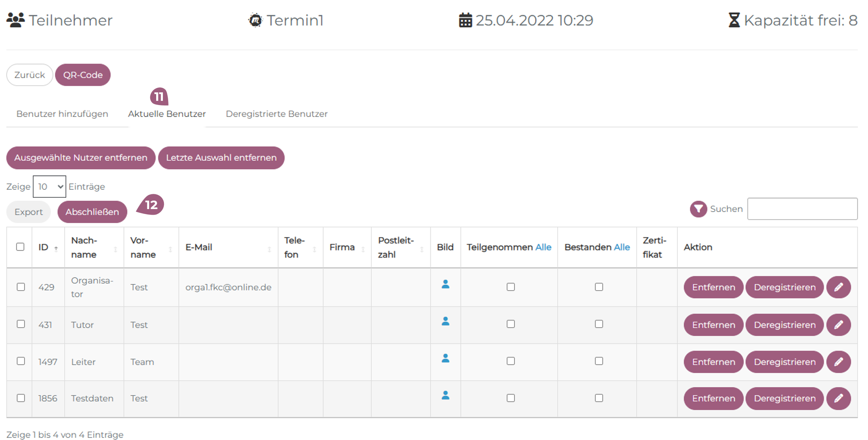Check Bestanden checkbox for Leiter row
The width and height of the screenshot is (868, 440).
(x=598, y=361)
